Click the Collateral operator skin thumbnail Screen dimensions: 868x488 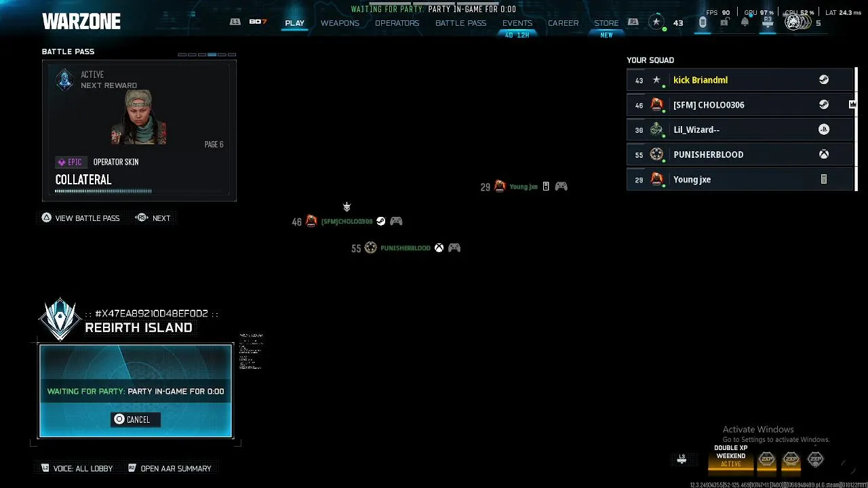point(138,117)
